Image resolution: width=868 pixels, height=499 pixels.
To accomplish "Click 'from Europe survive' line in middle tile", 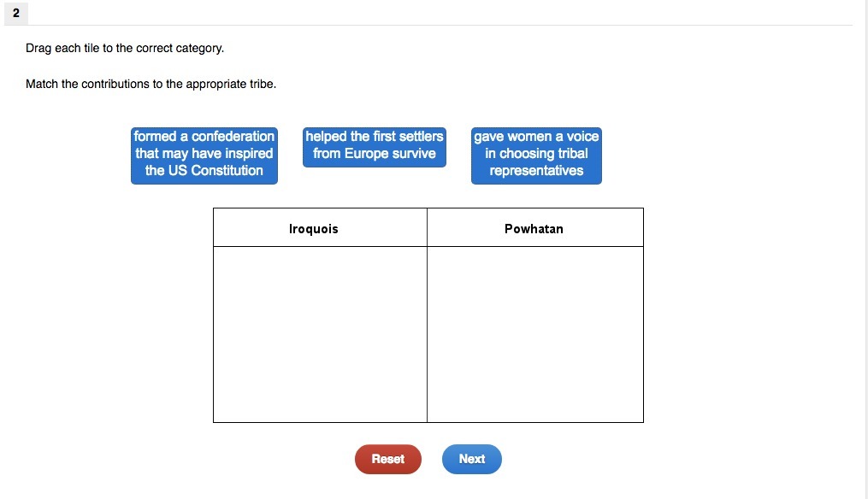I will pos(375,154).
